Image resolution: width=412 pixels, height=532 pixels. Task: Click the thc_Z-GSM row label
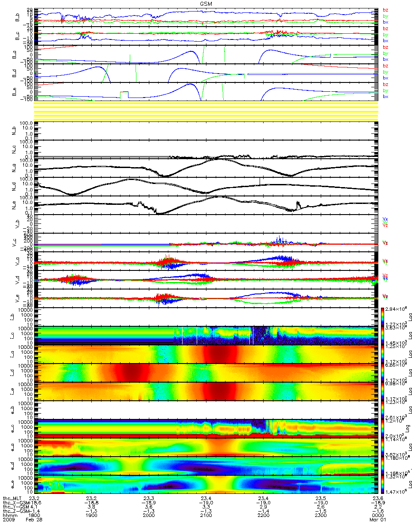[x=16, y=512]
